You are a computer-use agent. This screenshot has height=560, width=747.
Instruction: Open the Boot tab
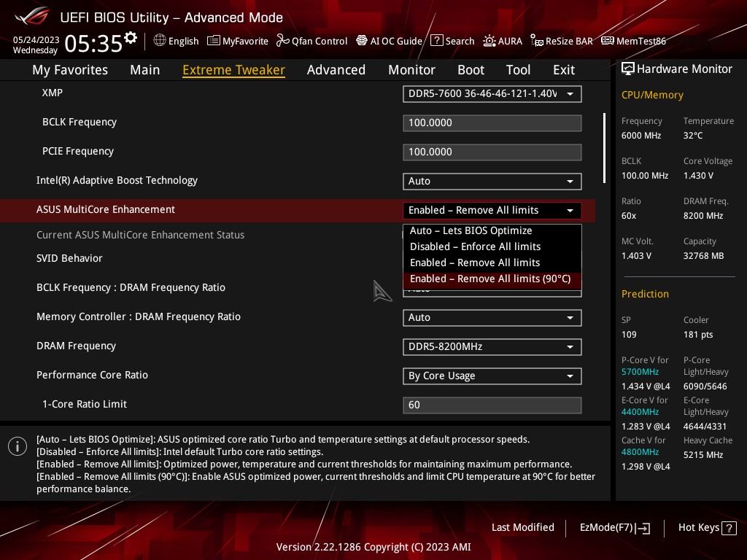tap(471, 70)
